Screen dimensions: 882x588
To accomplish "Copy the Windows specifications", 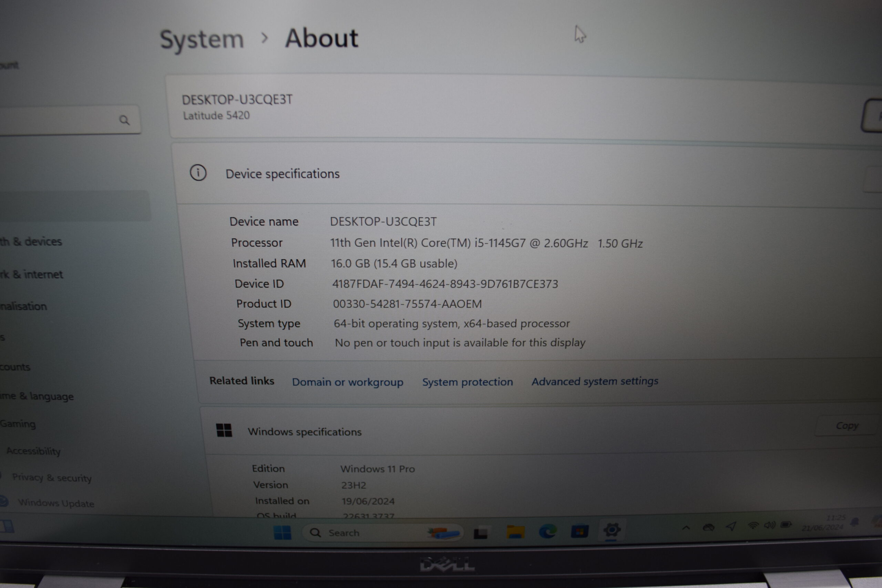I will click(x=847, y=425).
